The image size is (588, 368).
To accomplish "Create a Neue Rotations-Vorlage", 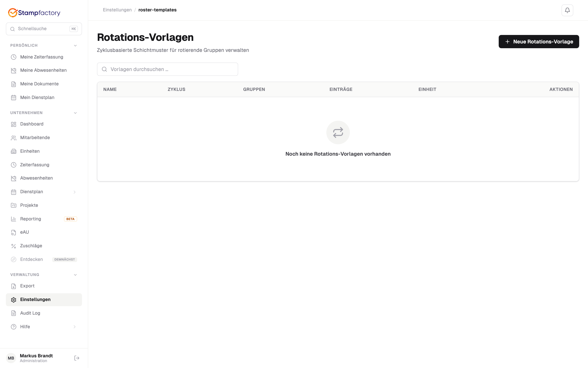I will pos(539,42).
